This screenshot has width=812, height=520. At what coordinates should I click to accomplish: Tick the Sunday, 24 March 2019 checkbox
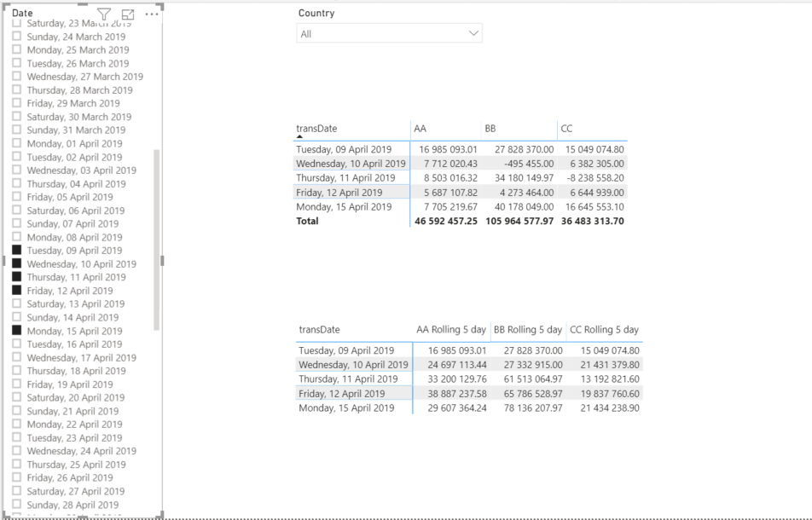[x=16, y=36]
